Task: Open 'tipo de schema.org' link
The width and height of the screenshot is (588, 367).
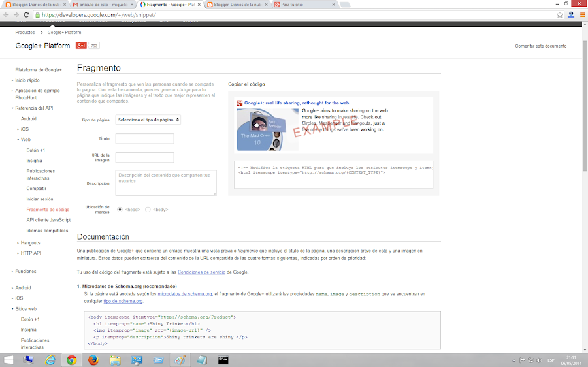Action: (123, 301)
